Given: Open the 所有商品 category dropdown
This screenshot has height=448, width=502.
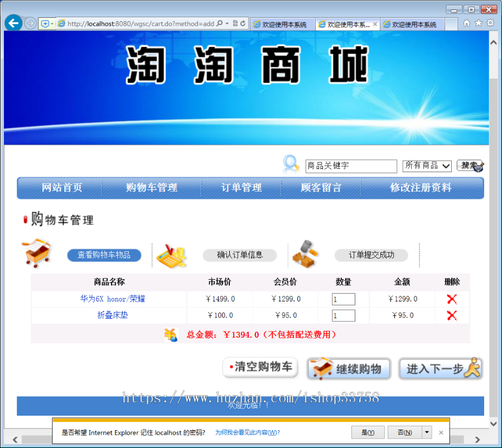Looking at the screenshot, I should tap(427, 166).
